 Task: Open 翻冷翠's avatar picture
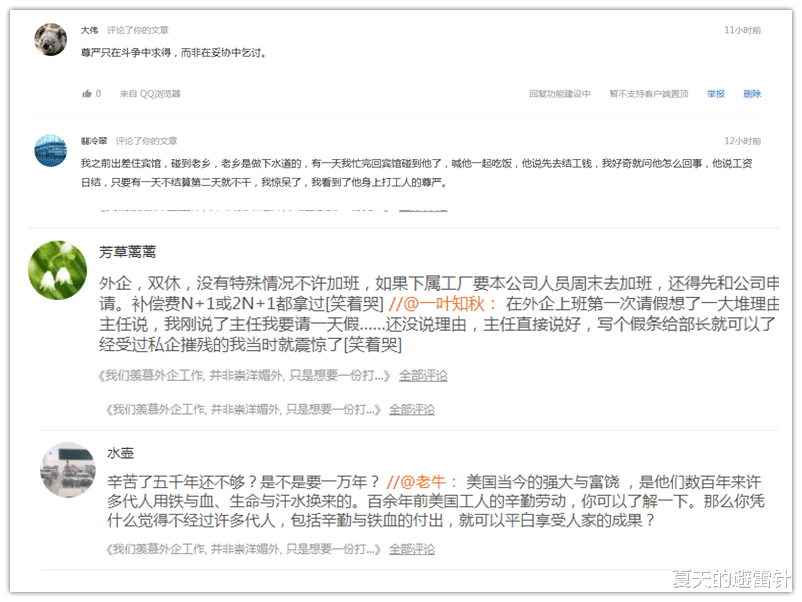(x=50, y=148)
